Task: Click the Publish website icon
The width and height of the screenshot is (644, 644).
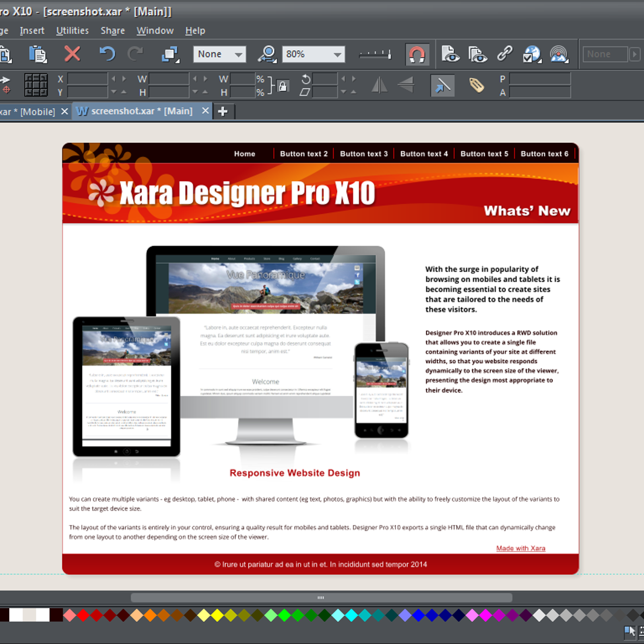Action: pyautogui.click(x=559, y=54)
